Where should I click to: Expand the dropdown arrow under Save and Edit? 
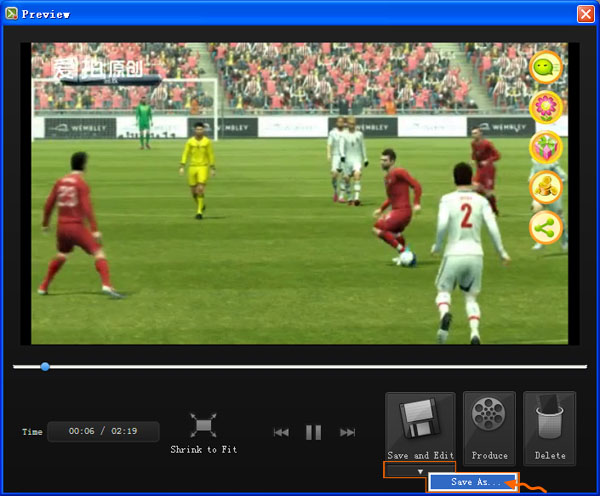click(420, 471)
